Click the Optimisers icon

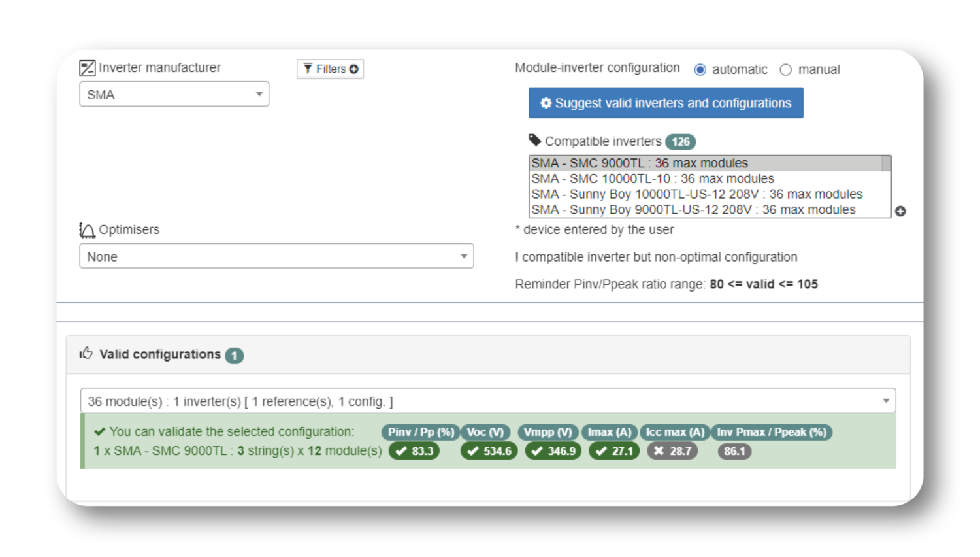(87, 230)
